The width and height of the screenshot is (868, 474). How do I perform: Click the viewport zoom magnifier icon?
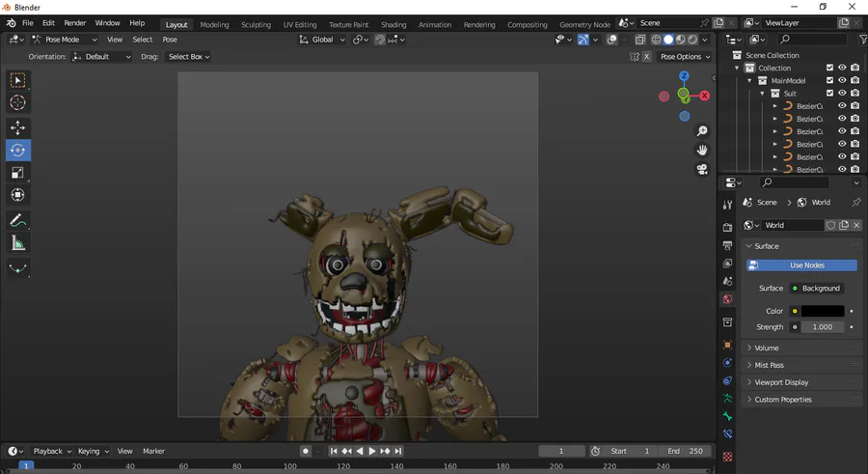[x=702, y=131]
